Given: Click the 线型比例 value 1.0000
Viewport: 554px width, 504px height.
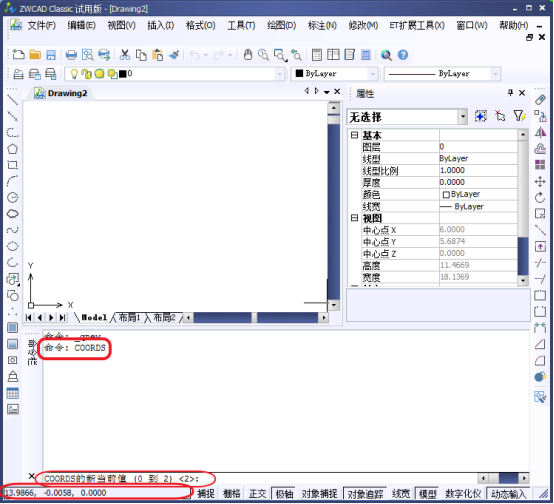Looking at the screenshot, I should (x=478, y=170).
